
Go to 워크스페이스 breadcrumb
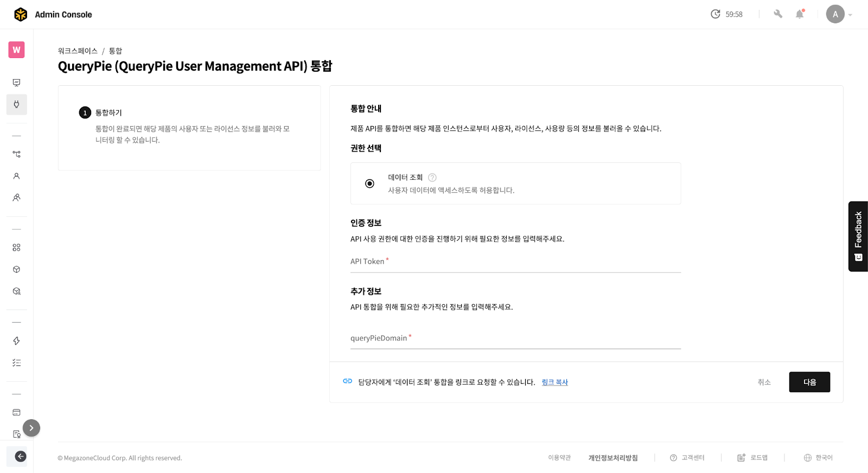(x=78, y=51)
